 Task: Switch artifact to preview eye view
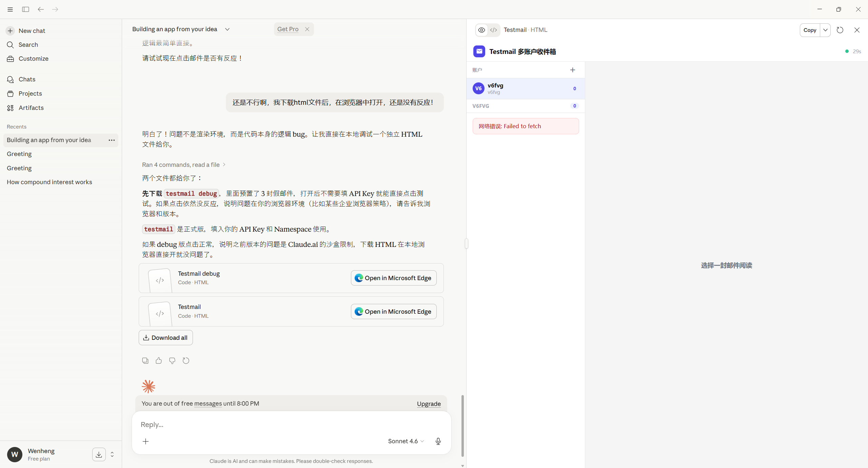coord(481,30)
